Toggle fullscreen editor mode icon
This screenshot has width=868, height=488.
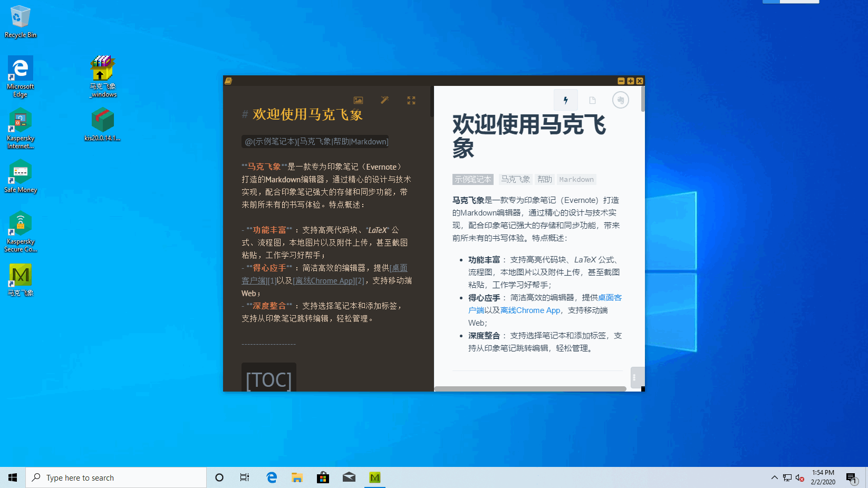pos(411,100)
